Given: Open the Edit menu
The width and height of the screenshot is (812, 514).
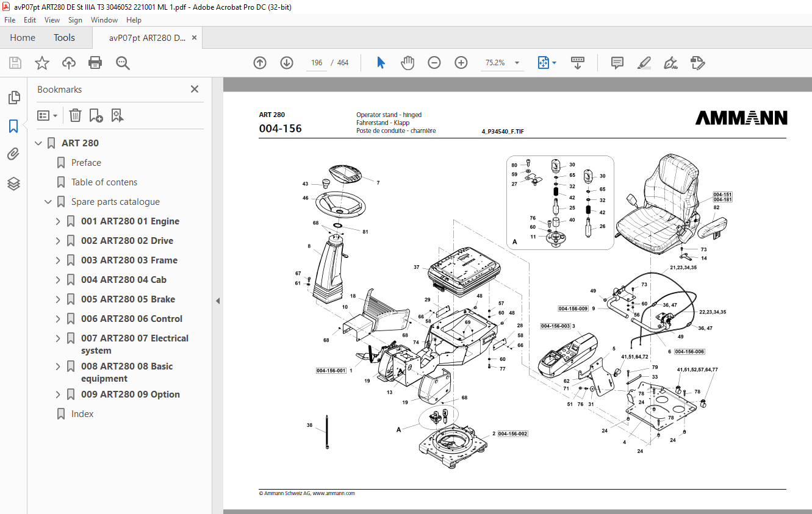Looking at the screenshot, I should tap(30, 20).
